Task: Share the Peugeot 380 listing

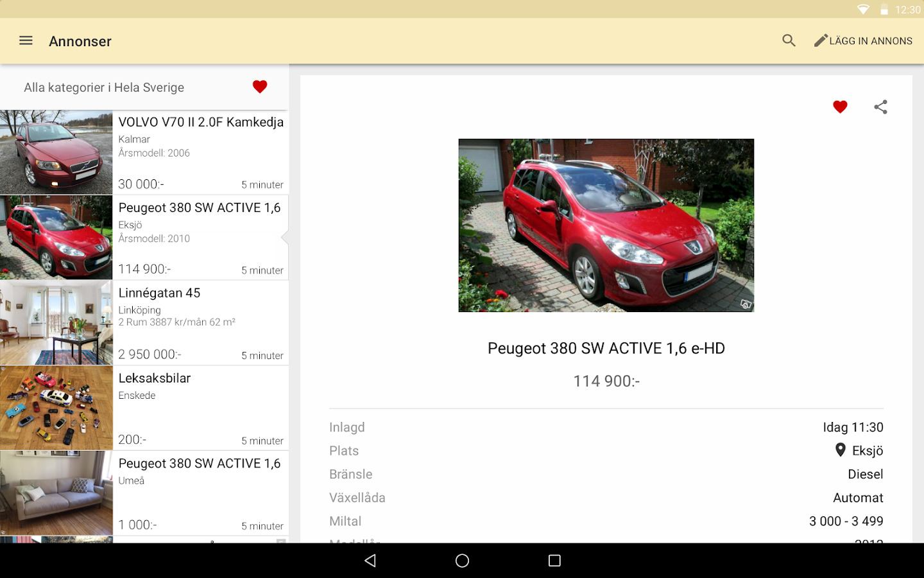Action: coord(880,107)
